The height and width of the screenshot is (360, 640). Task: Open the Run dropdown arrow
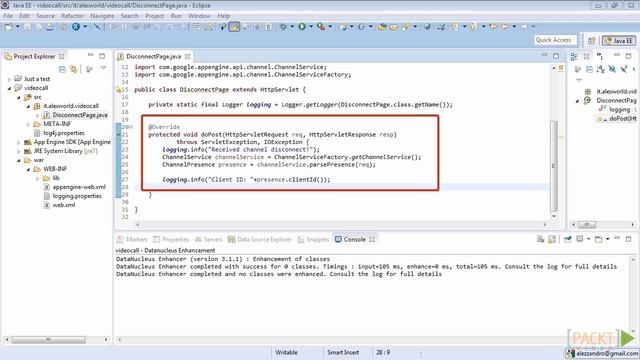[311, 27]
